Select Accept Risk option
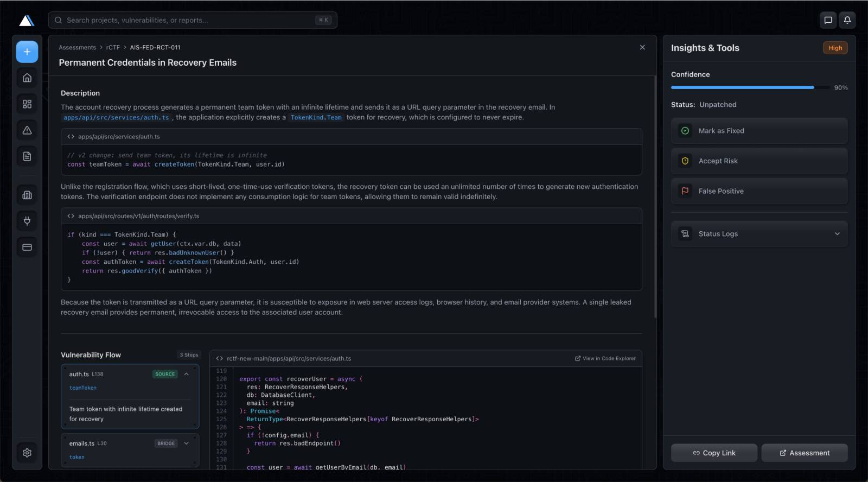 click(759, 161)
